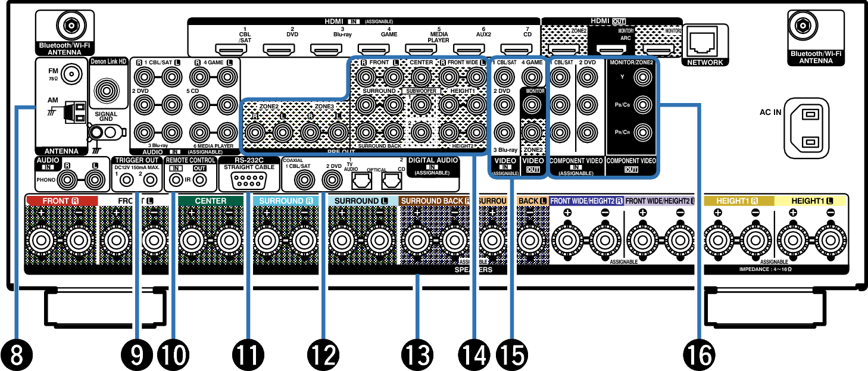Viewport: 868px width, 371px height.
Task: Click the red FRONT R speaker label
Action: (x=61, y=201)
